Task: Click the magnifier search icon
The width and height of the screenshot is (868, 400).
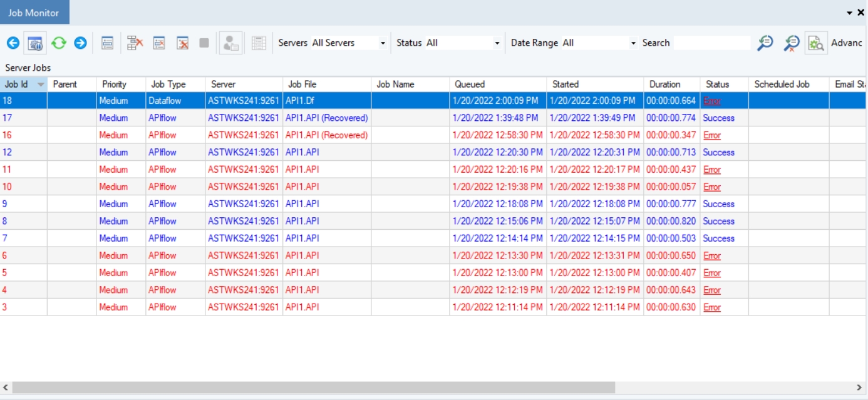Action: coord(765,43)
